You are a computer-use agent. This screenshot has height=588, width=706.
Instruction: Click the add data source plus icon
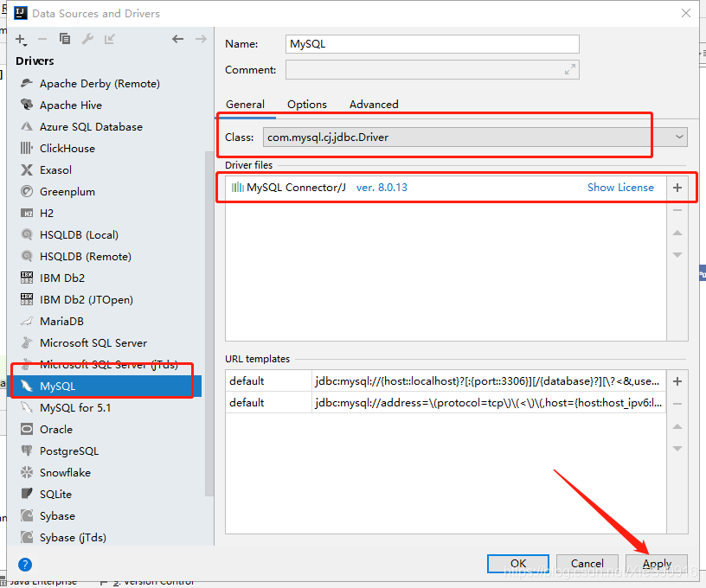[21, 40]
